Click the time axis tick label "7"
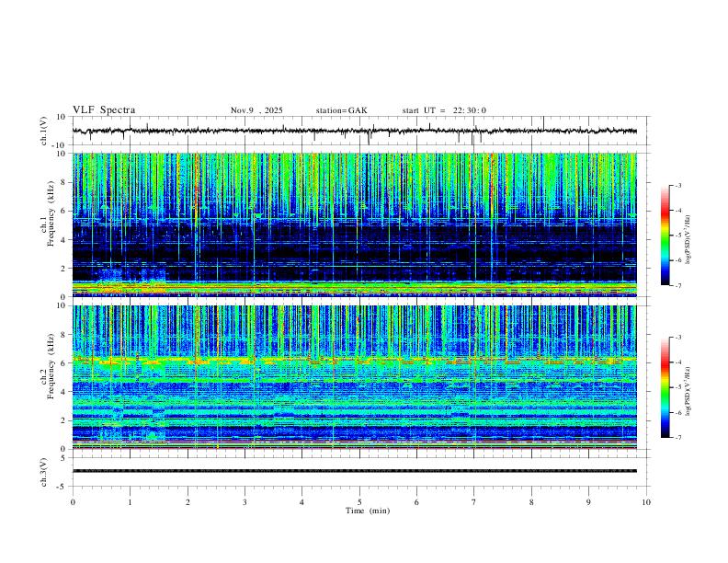Image resolution: width=728 pixels, height=563 pixels. 474,502
